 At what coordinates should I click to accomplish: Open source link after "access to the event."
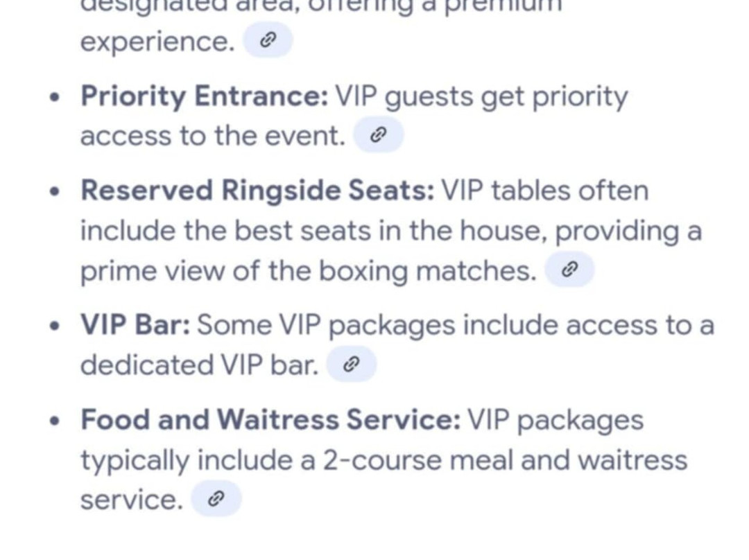click(x=379, y=134)
